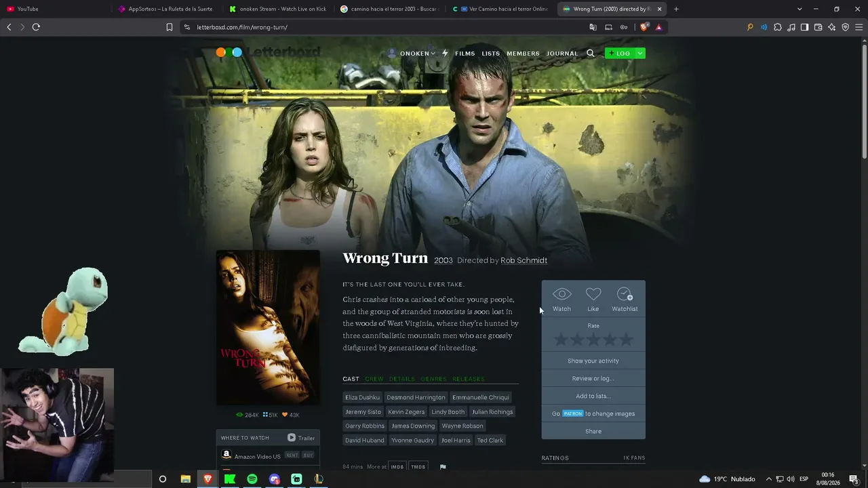Switch to the YouTube browser tab
The width and height of the screenshot is (868, 488).
[x=54, y=9]
